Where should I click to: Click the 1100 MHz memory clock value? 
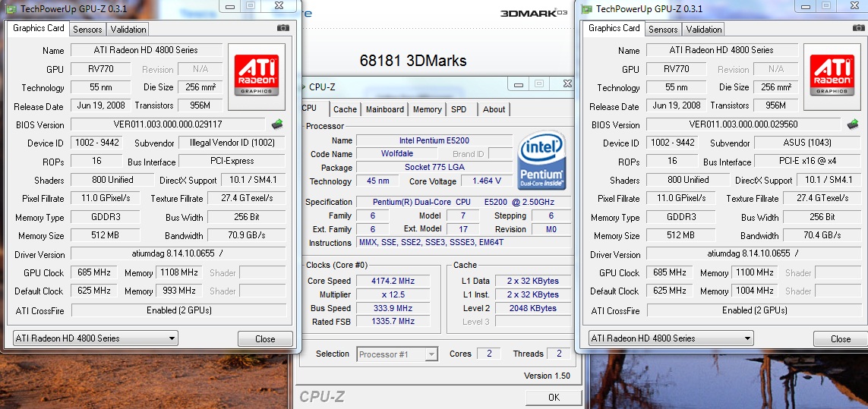coord(755,272)
